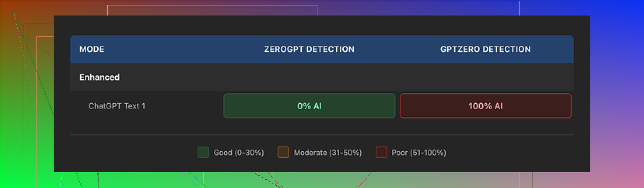This screenshot has height=188, width=644.
Task: Select the 100% AI GPTZero result badge
Action: (x=485, y=106)
